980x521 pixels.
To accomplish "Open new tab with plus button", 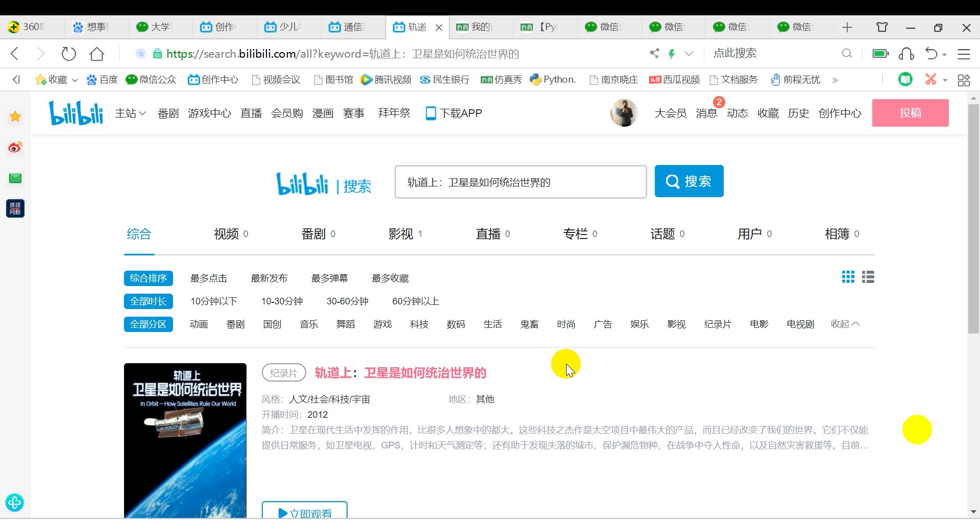I will [x=847, y=27].
